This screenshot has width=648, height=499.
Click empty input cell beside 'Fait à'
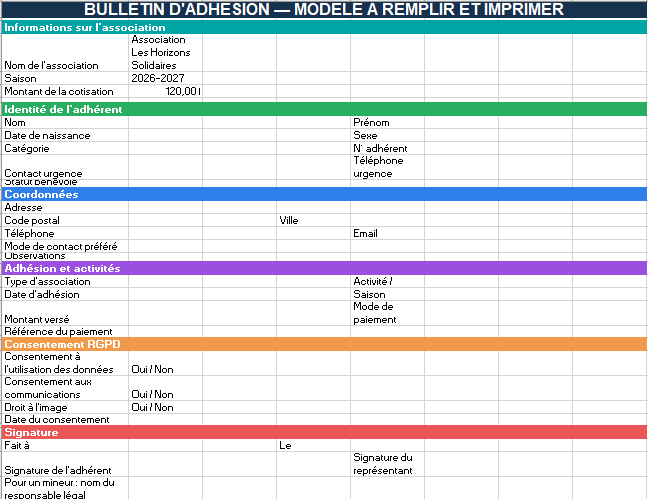[165, 445]
